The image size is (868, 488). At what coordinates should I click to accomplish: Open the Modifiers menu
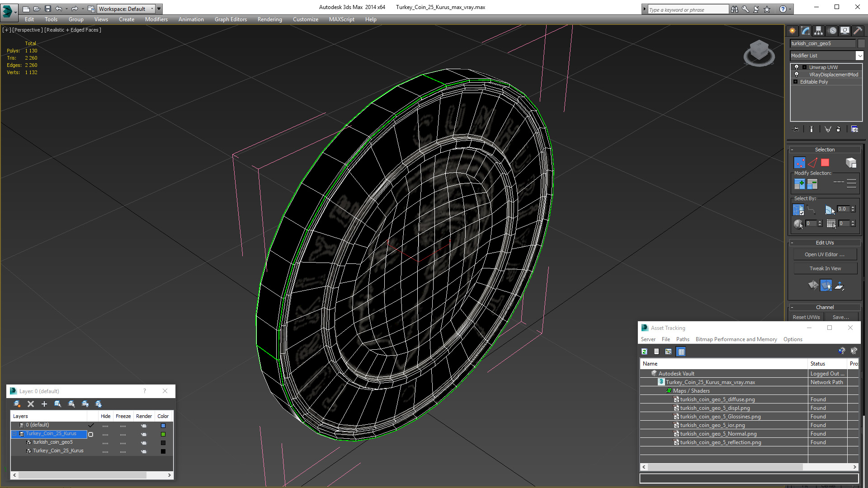tap(156, 19)
